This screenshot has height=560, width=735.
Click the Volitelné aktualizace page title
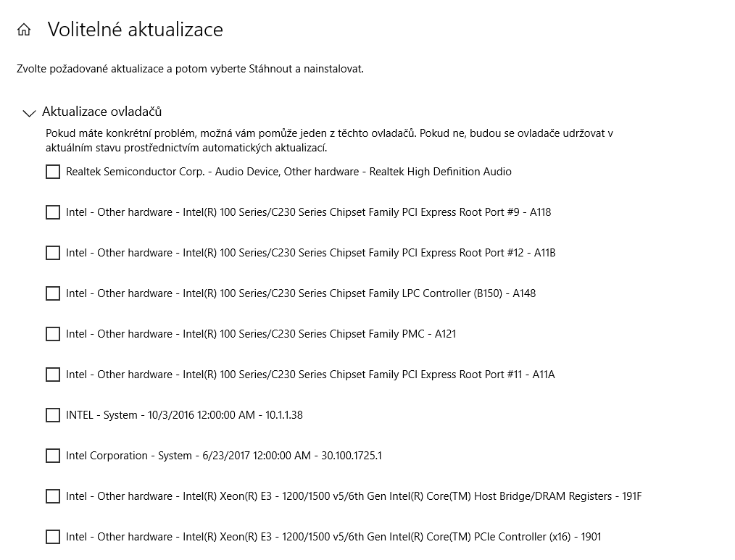click(135, 30)
